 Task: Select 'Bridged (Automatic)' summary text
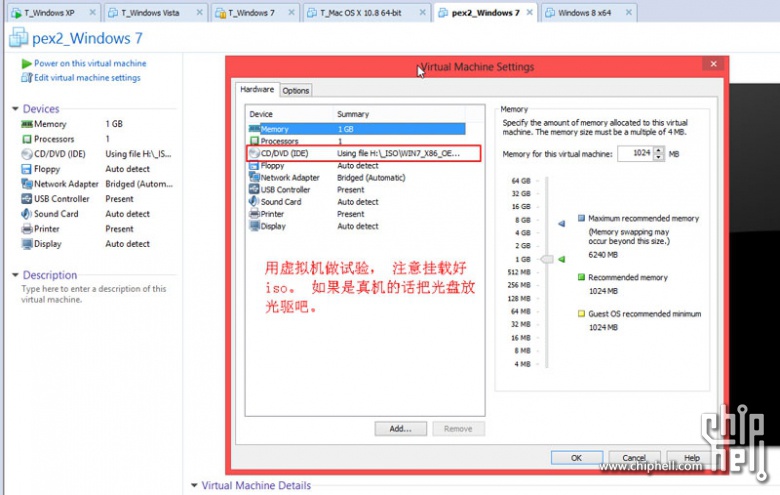point(371,178)
